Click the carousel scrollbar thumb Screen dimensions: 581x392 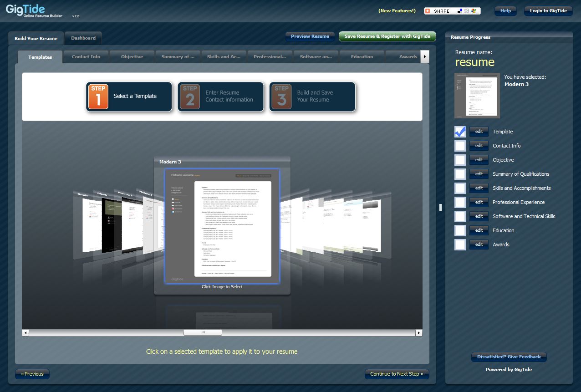click(203, 333)
